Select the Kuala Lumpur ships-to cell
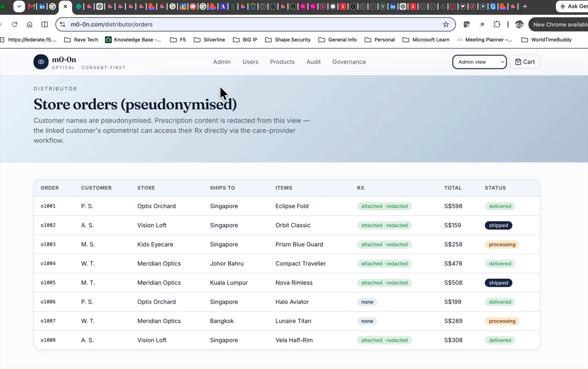This screenshot has width=588, height=369. [229, 283]
